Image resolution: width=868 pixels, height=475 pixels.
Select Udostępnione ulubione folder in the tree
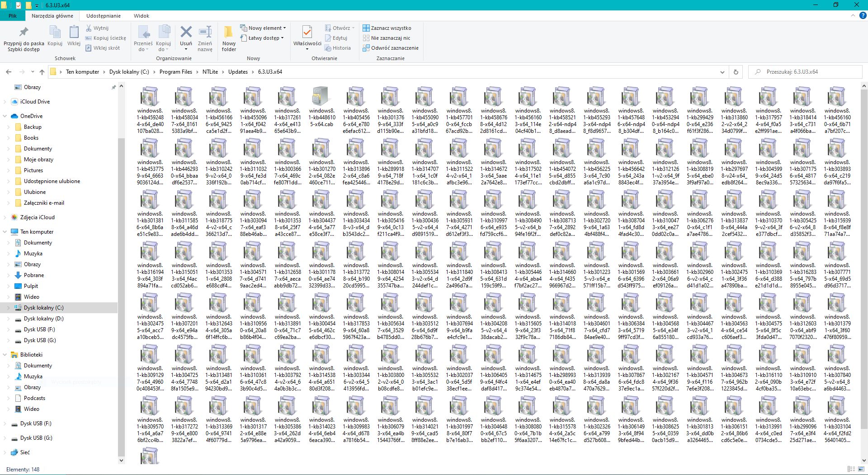(52, 181)
